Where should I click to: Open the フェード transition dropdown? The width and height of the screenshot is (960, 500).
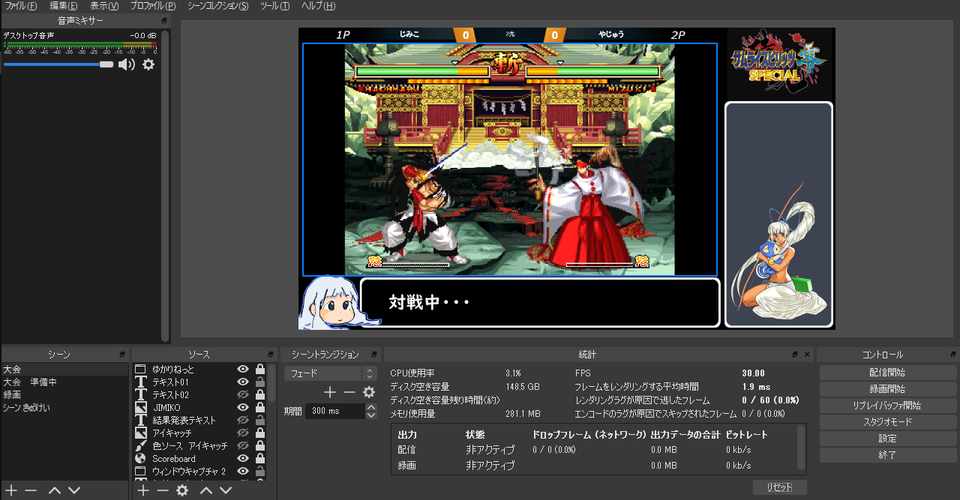tap(330, 373)
